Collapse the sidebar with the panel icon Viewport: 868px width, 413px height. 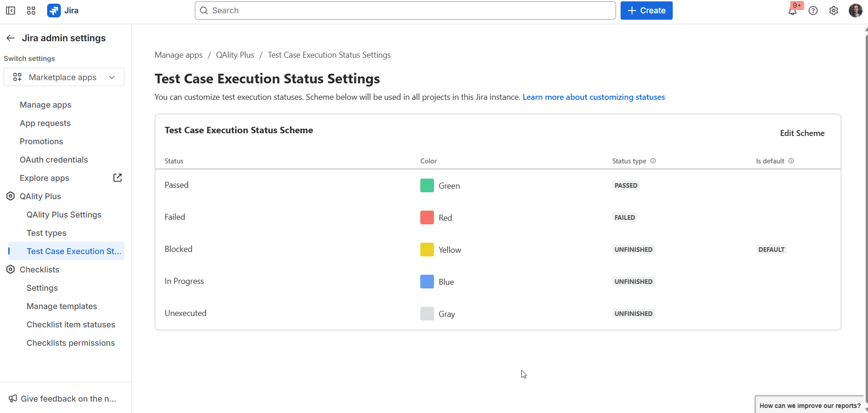(x=11, y=11)
